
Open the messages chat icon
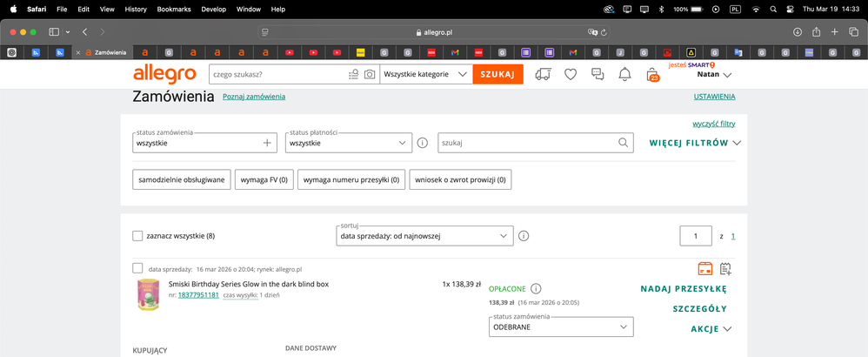click(598, 75)
